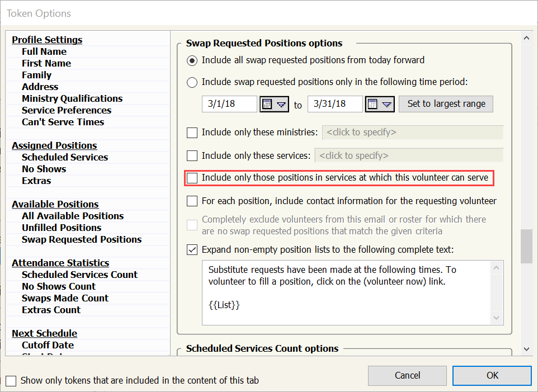Click the OK button
The height and width of the screenshot is (392, 538).
point(492,375)
